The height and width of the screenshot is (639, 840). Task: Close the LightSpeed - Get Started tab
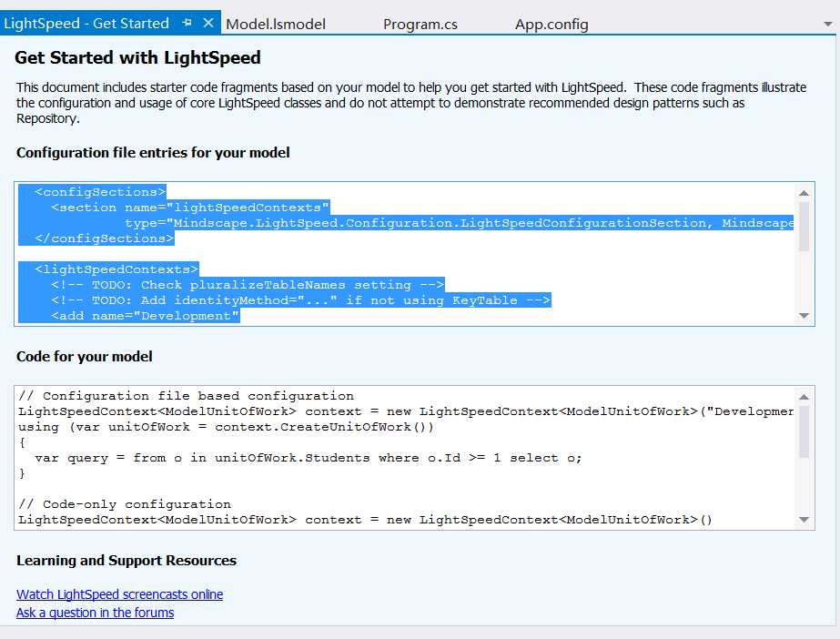point(208,23)
